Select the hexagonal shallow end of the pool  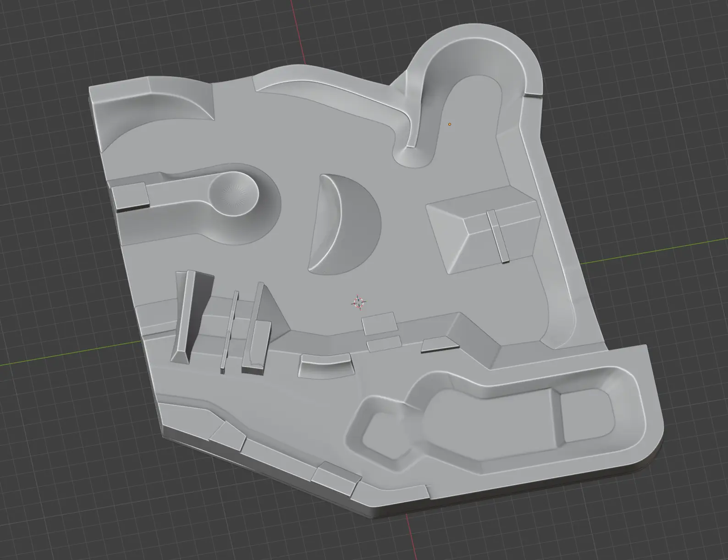click(390, 428)
